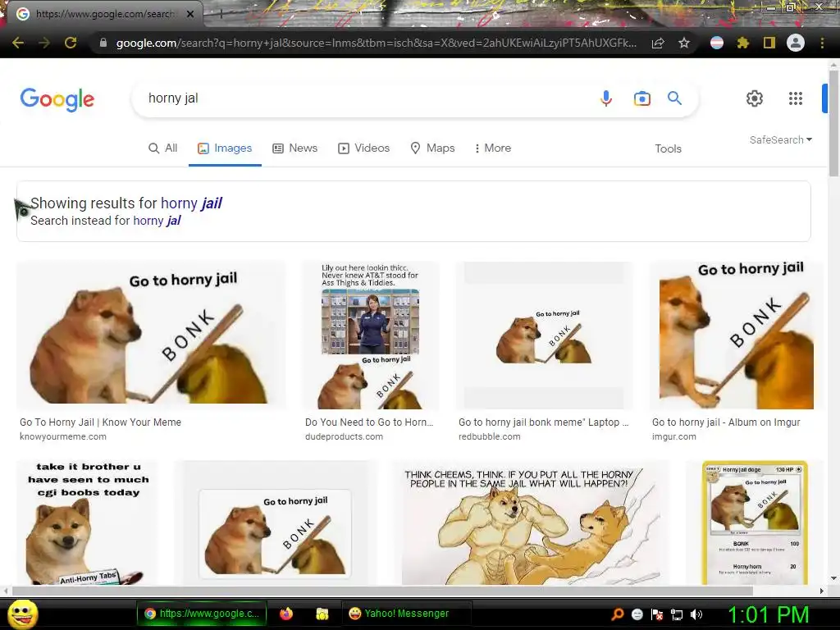The width and height of the screenshot is (840, 630).
Task: Click the smiley start button in taskbar
Action: [x=23, y=614]
